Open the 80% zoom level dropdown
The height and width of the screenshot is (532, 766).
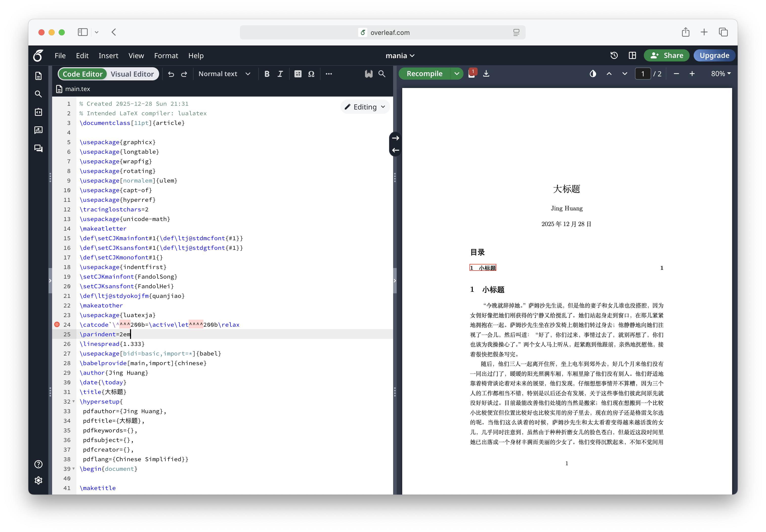pos(721,74)
